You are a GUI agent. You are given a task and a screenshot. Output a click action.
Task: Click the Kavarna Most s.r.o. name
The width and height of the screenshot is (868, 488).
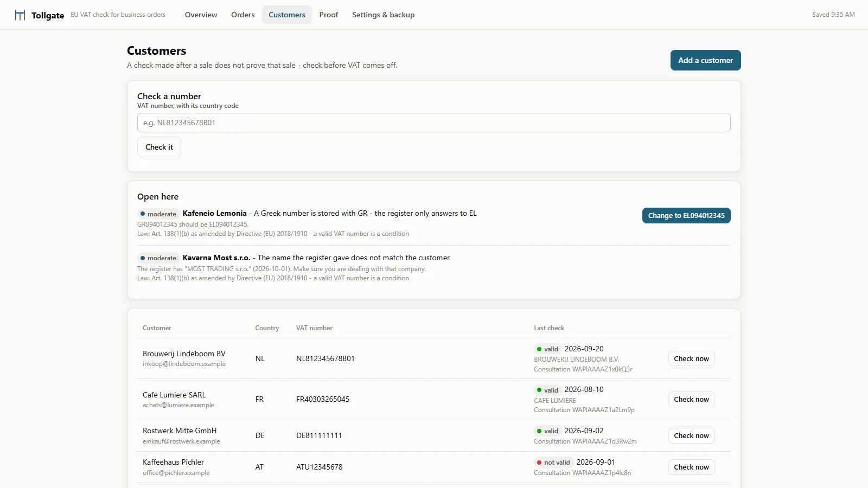(x=216, y=258)
